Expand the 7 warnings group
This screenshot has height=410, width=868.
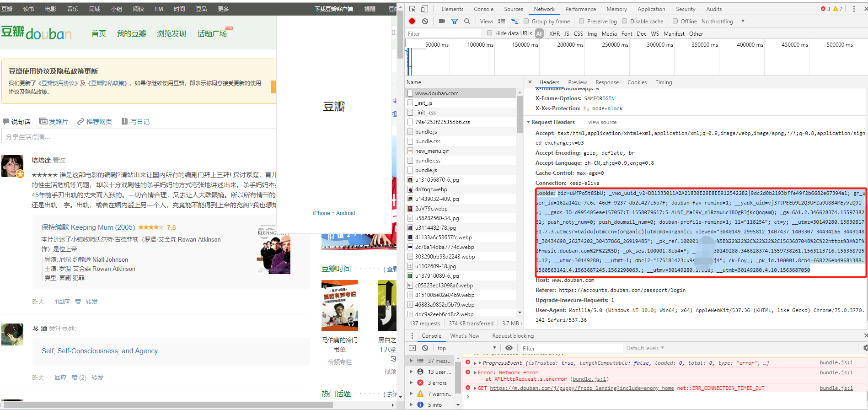(411, 394)
